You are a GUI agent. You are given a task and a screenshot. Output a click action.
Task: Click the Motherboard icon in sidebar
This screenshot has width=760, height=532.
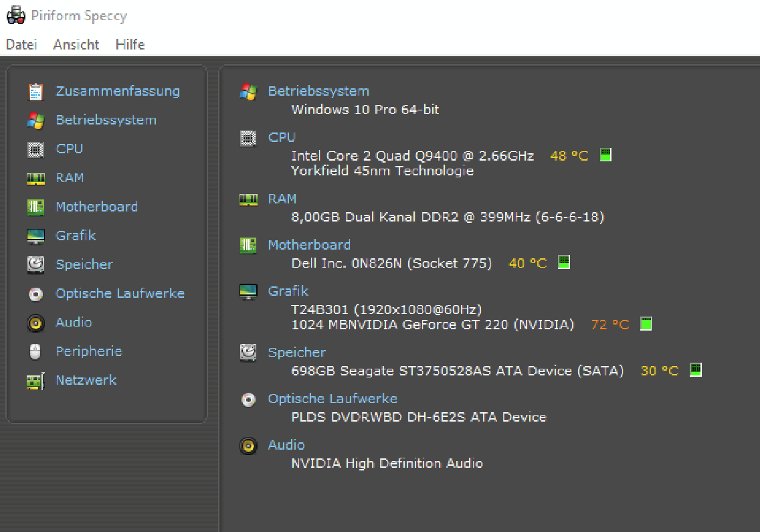tap(35, 207)
